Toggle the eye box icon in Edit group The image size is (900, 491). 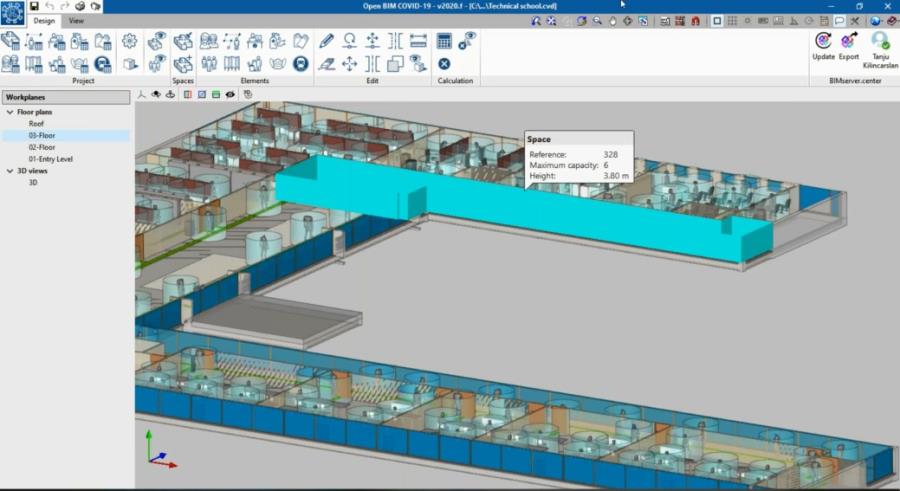(x=418, y=64)
